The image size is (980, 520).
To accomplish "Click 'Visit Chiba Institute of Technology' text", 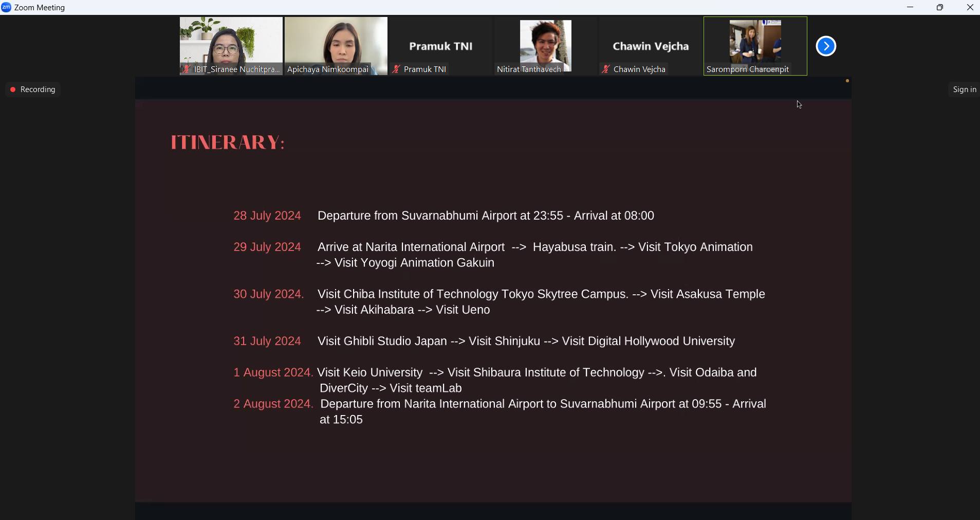I will pos(408,295).
